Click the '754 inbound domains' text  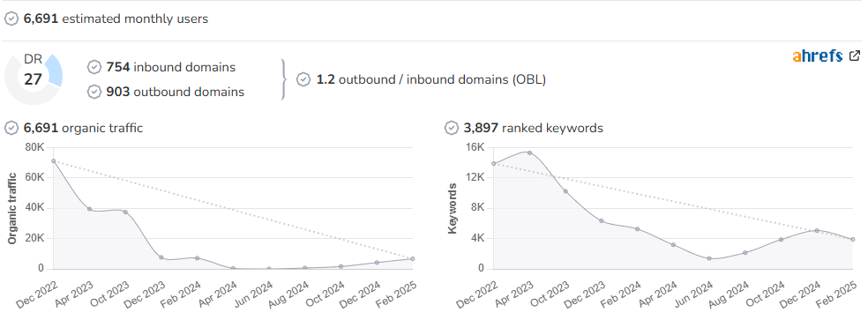tap(171, 68)
